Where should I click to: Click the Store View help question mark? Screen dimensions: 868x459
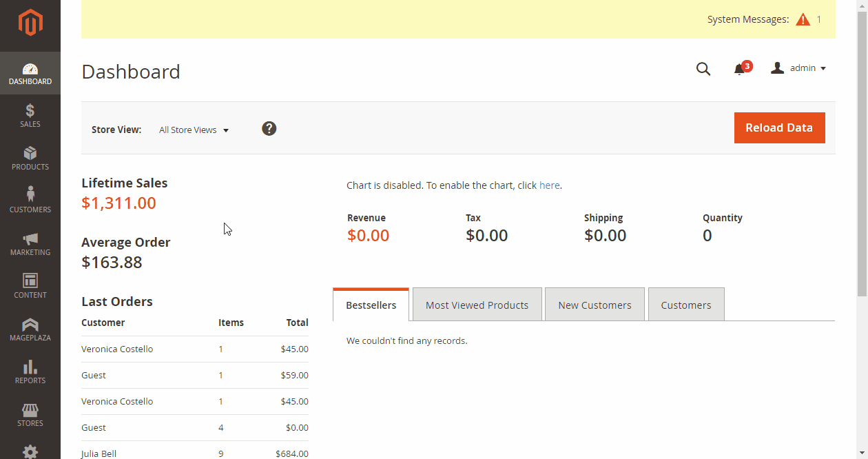pyautogui.click(x=269, y=129)
